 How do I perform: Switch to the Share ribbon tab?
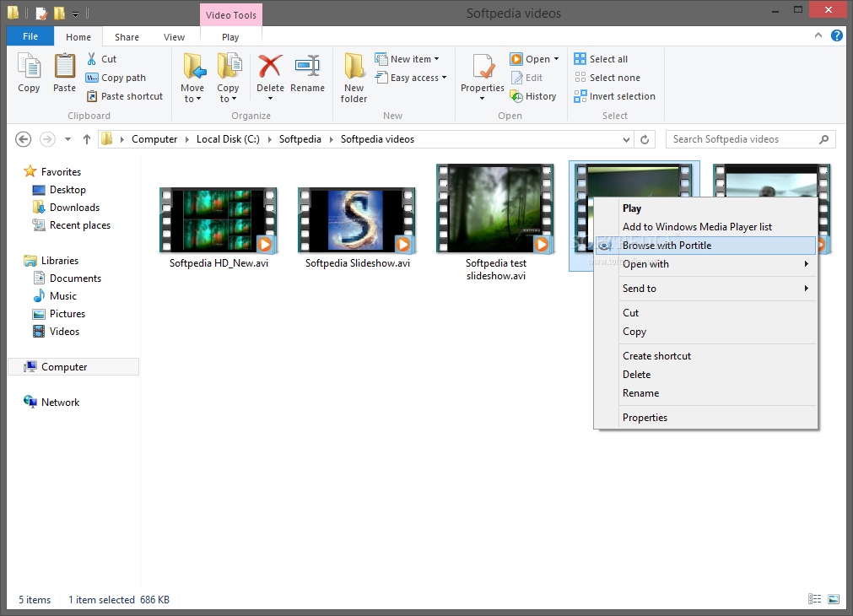[127, 37]
